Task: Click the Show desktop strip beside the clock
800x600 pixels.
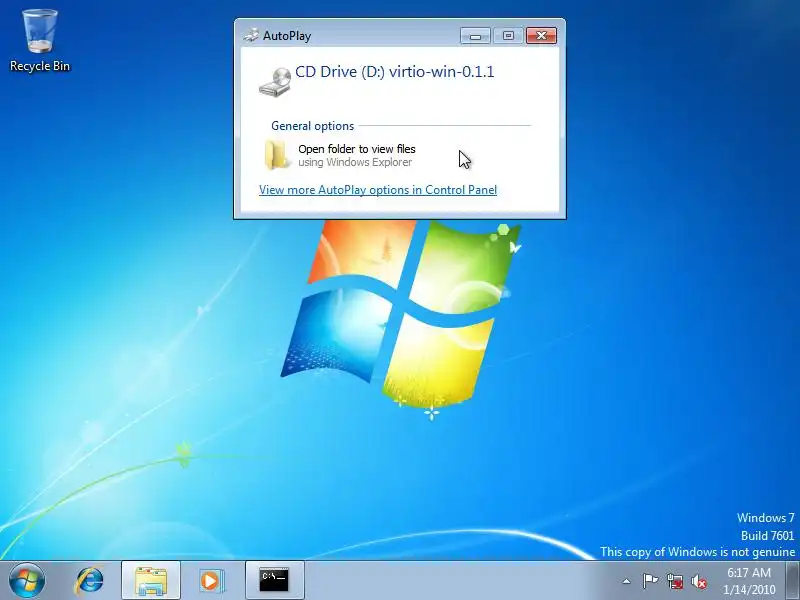Action: pos(793,581)
